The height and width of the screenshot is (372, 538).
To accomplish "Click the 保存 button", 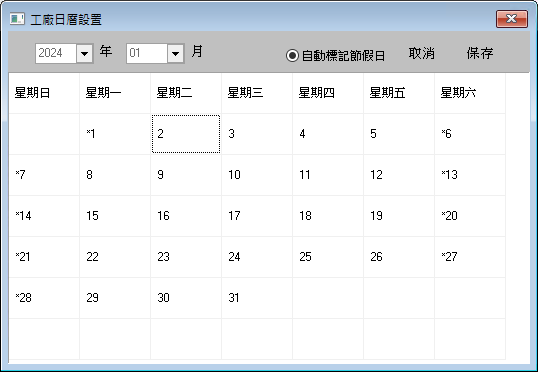I will click(480, 53).
